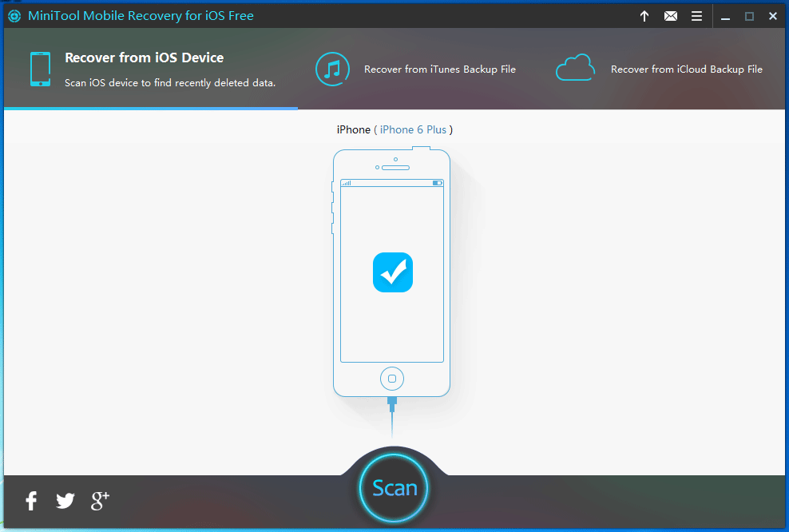This screenshot has width=789, height=532.
Task: Open the Google Plus share icon
Action: [100, 501]
